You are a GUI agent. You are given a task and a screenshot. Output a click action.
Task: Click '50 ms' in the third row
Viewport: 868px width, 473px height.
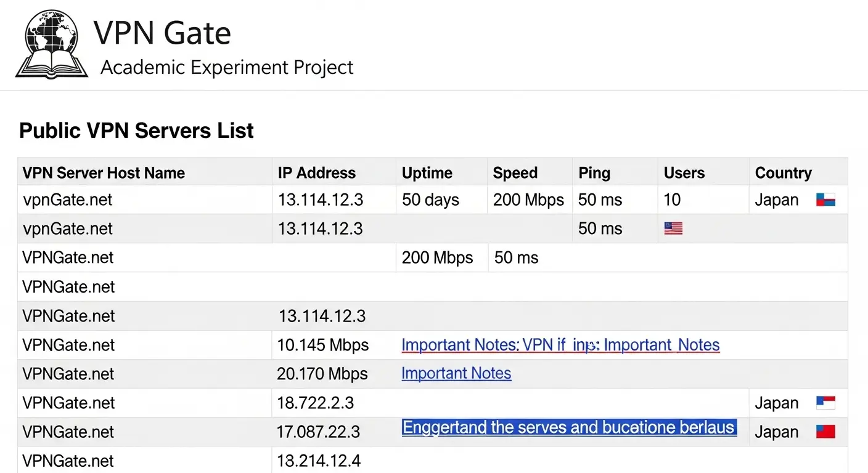[x=517, y=257]
